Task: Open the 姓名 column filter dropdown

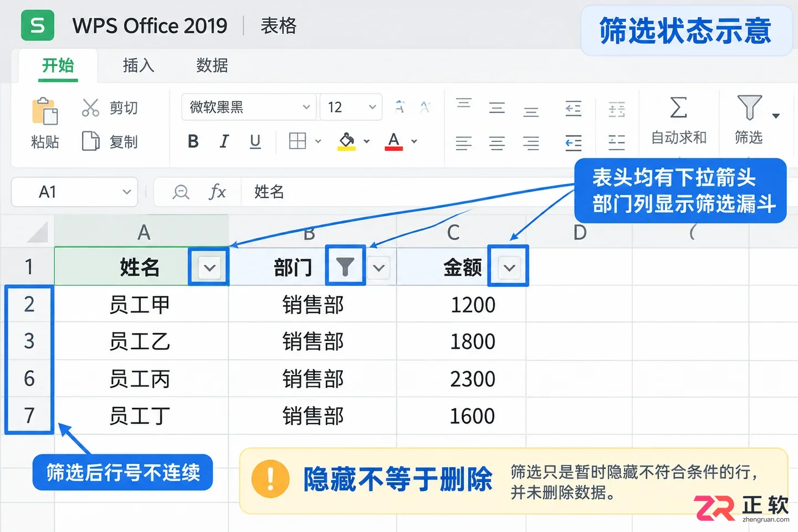Action: [x=209, y=268]
